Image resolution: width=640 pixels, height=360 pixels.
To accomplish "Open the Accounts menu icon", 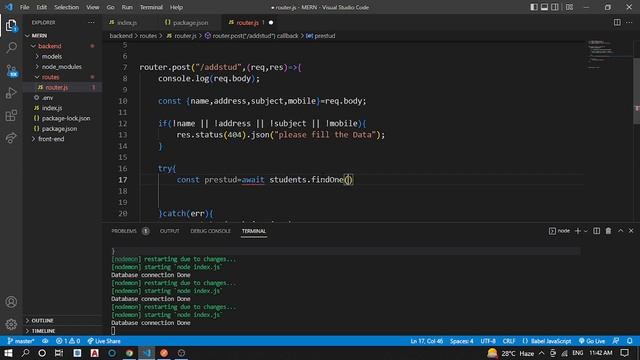I will [11, 302].
